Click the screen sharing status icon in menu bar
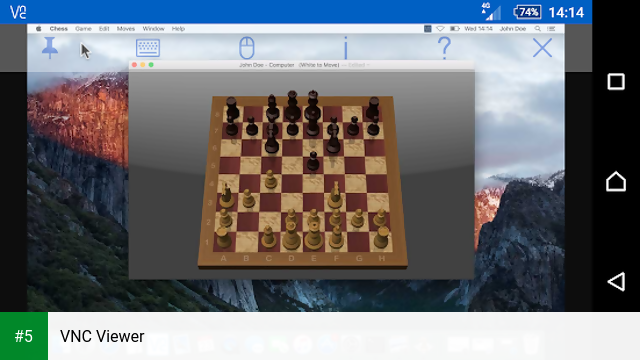Viewport: 640px width, 360px height. tap(427, 29)
